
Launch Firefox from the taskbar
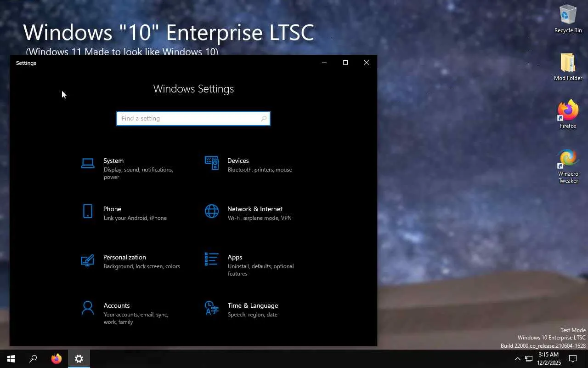click(57, 359)
